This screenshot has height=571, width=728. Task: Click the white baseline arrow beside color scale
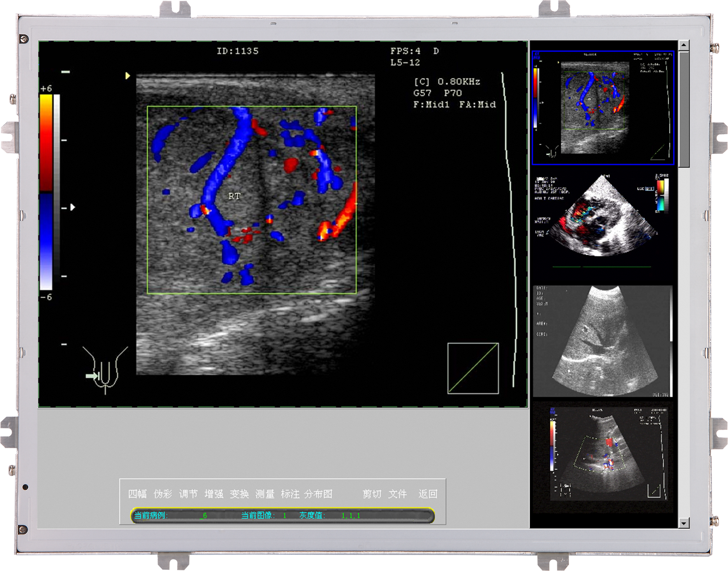click(x=73, y=207)
